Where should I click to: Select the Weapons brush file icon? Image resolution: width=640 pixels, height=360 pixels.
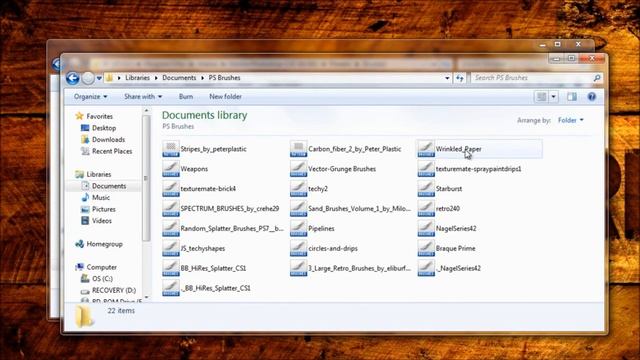[171, 169]
